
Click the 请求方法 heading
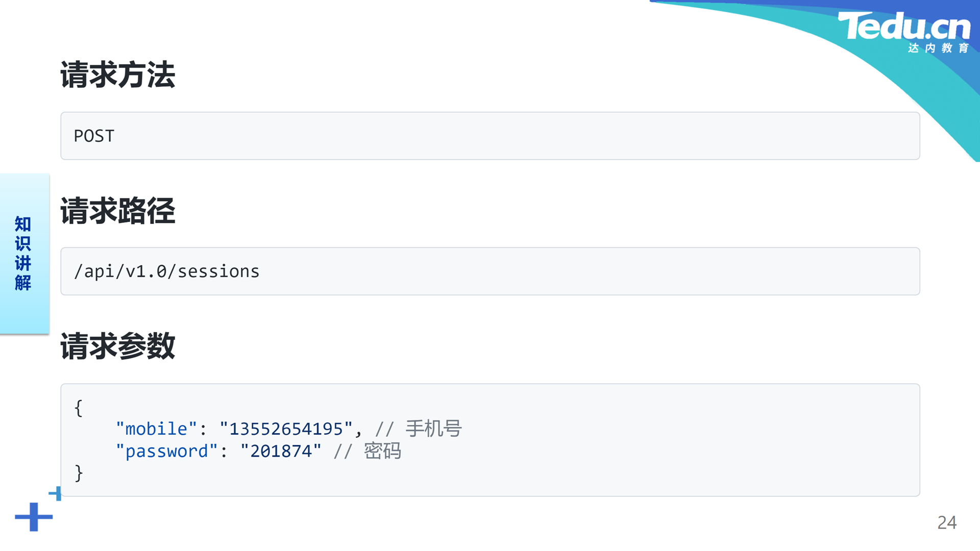[118, 75]
